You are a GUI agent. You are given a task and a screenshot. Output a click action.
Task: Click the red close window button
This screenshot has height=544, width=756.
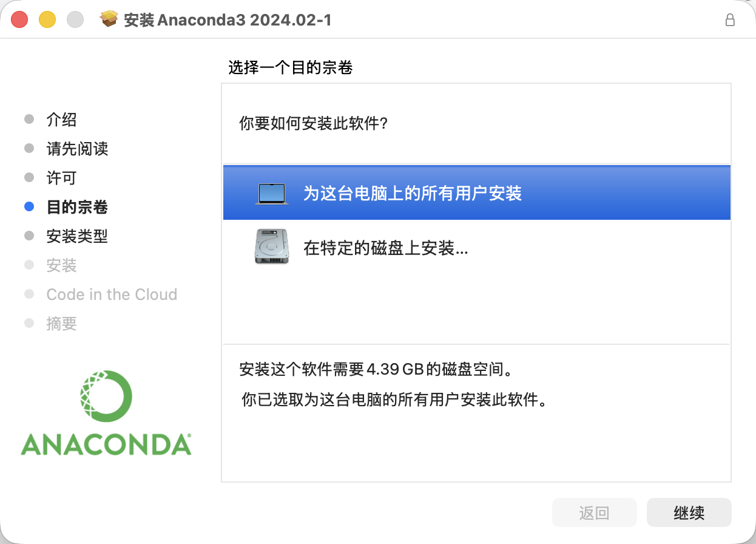[x=20, y=19]
